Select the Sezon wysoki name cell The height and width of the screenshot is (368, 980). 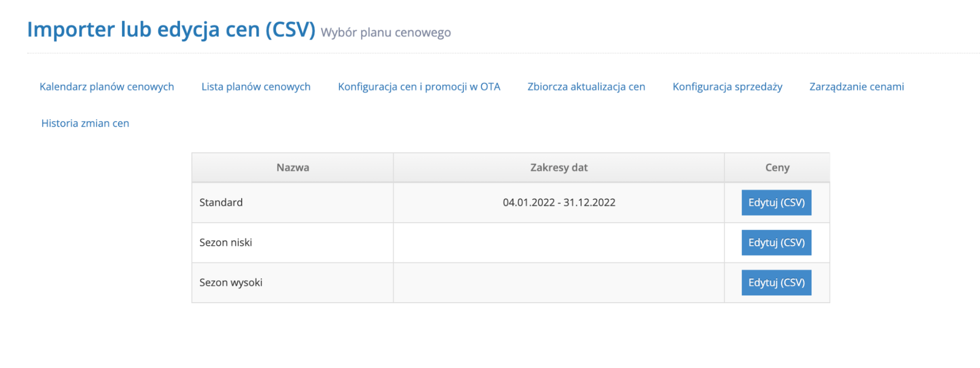pyautogui.click(x=231, y=283)
